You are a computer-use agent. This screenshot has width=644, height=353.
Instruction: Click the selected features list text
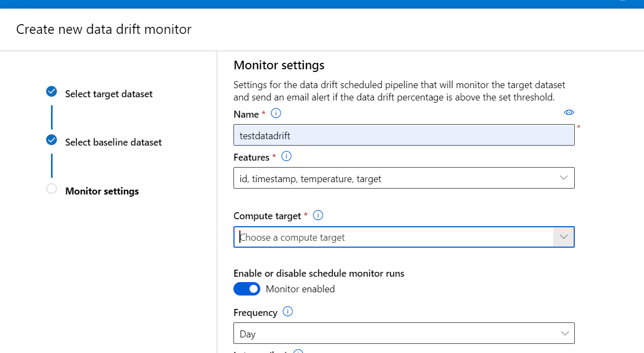(x=310, y=179)
